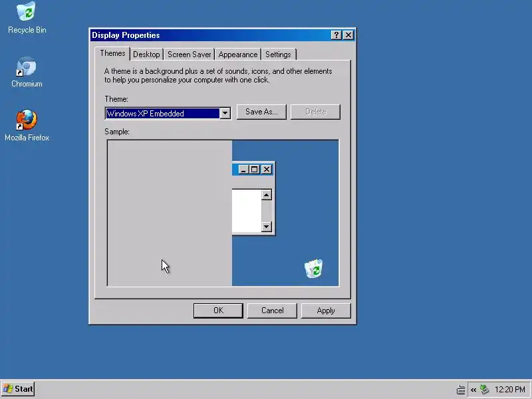
Task: Click the keyboard icon in the taskbar
Action: (x=461, y=390)
